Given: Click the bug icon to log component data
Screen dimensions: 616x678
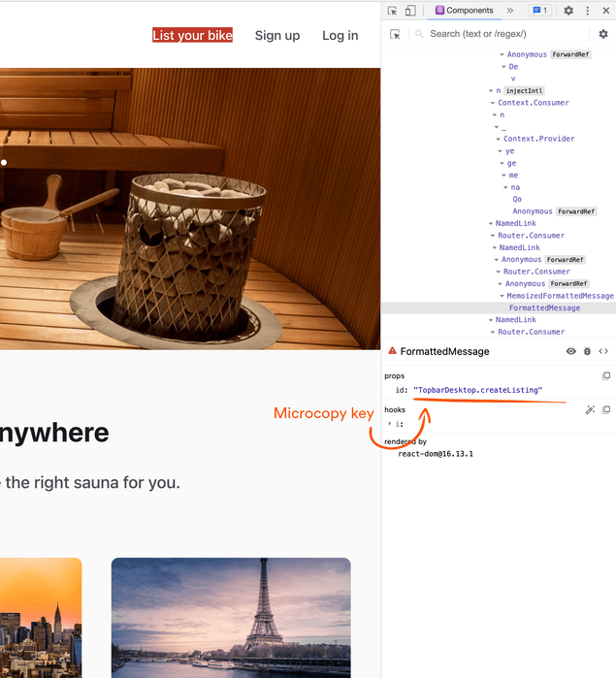Looking at the screenshot, I should pos(587,351).
